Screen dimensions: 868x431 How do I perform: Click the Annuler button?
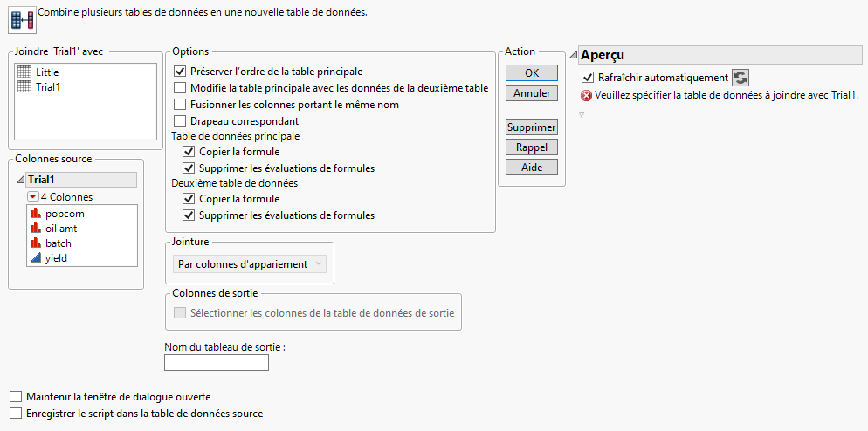(x=531, y=92)
